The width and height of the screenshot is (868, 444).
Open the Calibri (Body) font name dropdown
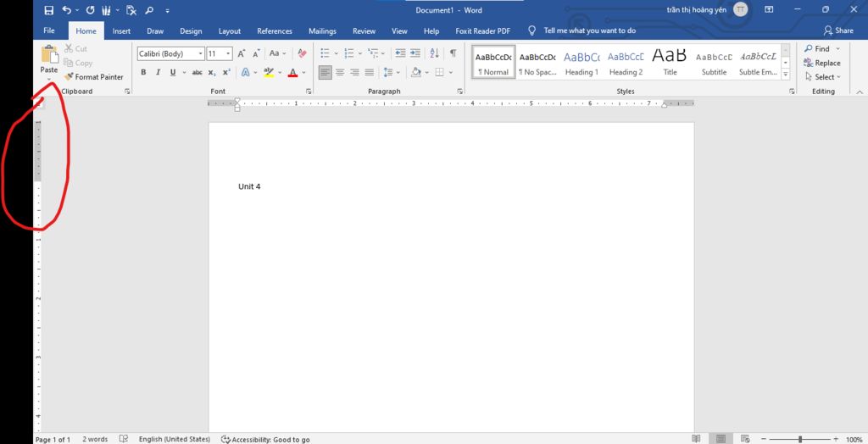[200, 53]
